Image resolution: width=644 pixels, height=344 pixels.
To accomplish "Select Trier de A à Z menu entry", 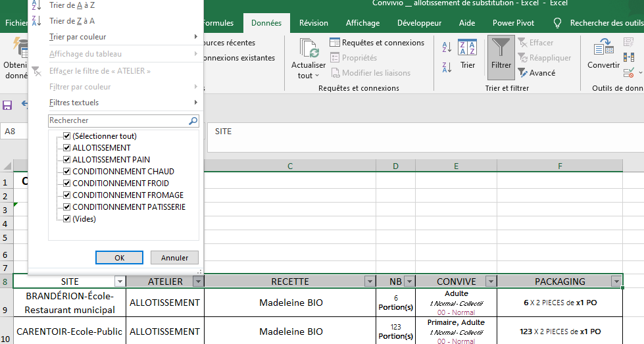I will coord(72,5).
